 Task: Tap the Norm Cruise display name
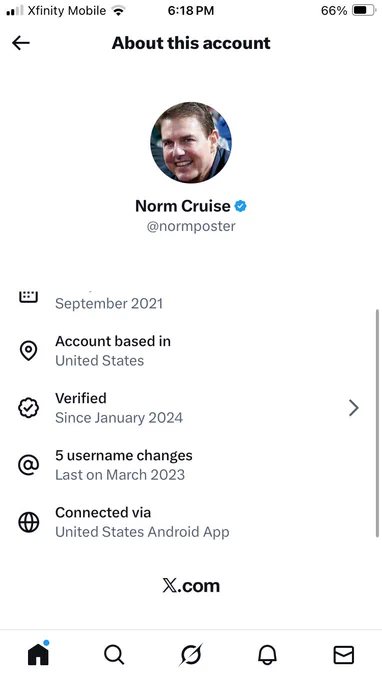pyautogui.click(x=183, y=206)
